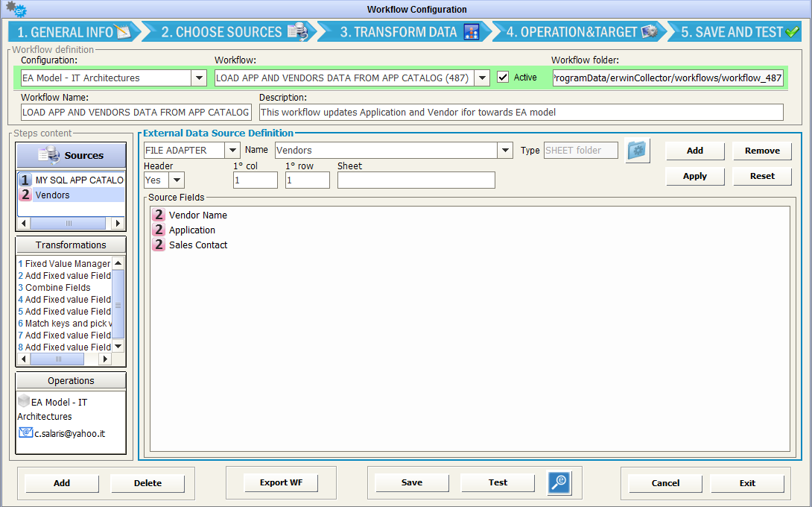
Task: Click the Transformations list scroll up arrow
Action: click(x=118, y=263)
